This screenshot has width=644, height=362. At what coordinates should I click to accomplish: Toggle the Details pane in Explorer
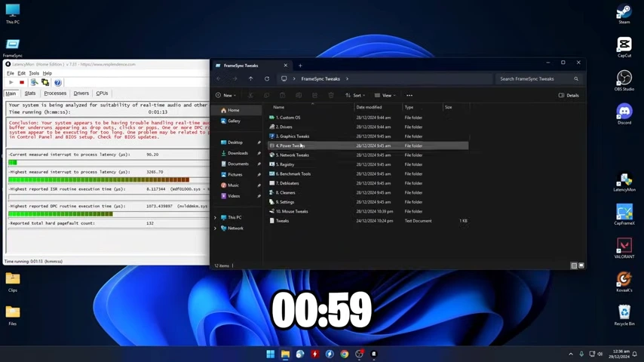pos(569,95)
